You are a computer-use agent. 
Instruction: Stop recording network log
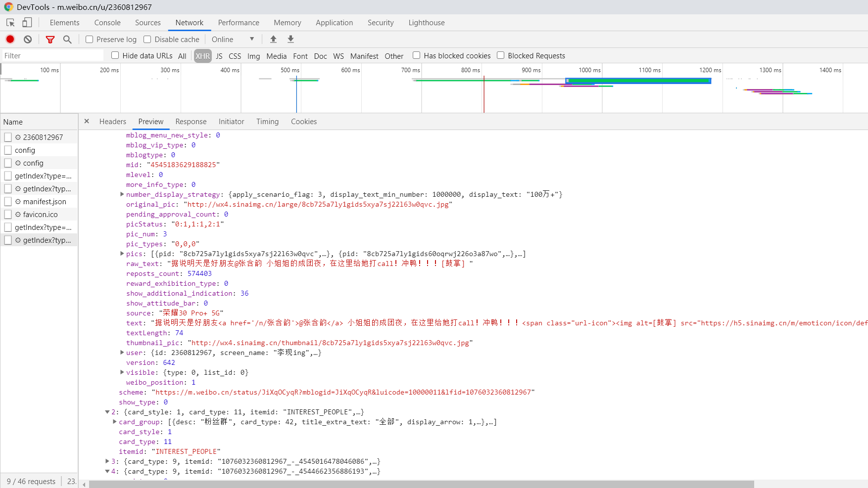pos(10,39)
